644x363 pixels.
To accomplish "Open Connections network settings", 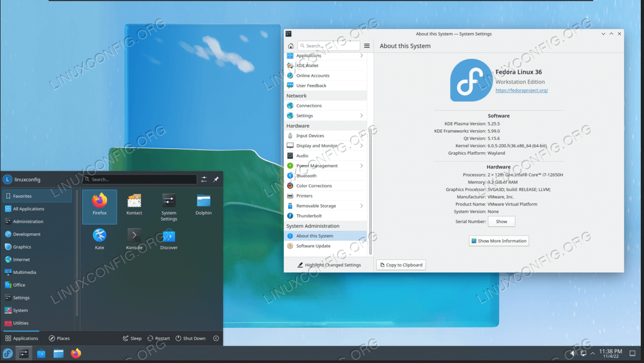I will [325, 106].
